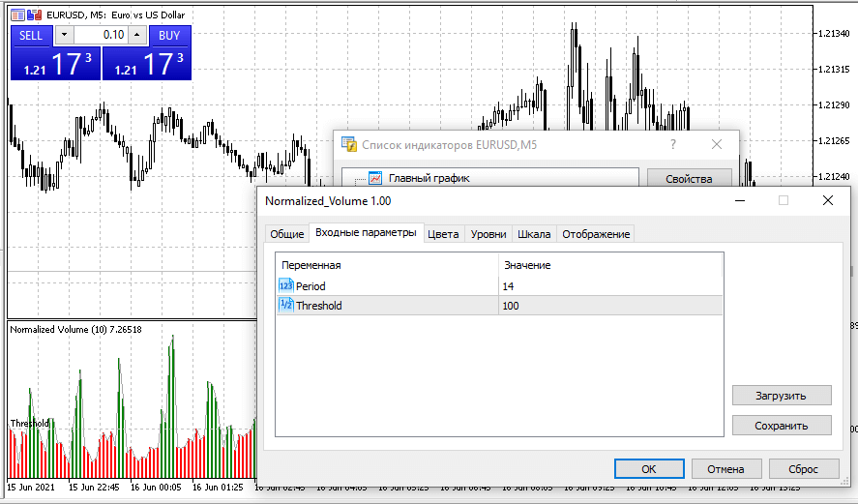858x504 pixels.
Task: Click the 0.10 lot volume field
Action: (x=101, y=35)
